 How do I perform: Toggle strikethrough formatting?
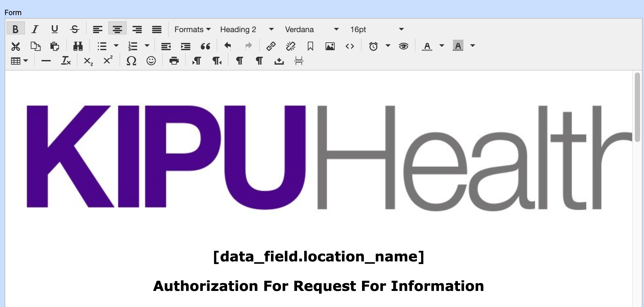pos(75,29)
